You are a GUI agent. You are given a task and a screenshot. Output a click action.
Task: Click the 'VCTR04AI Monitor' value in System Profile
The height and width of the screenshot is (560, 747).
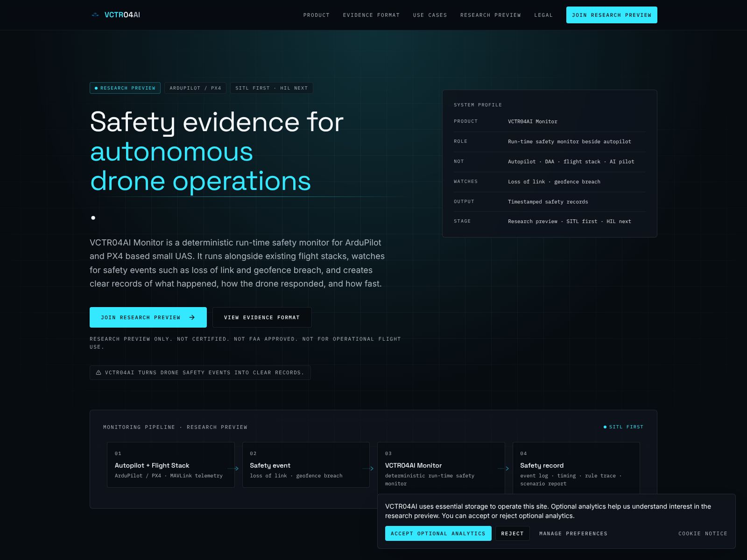[533, 122]
